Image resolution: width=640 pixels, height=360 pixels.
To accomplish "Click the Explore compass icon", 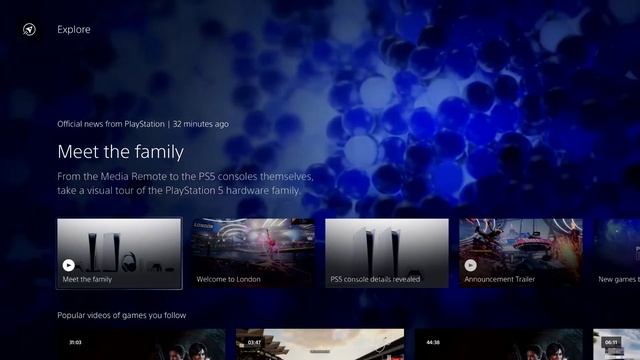I will pyautogui.click(x=29, y=29).
